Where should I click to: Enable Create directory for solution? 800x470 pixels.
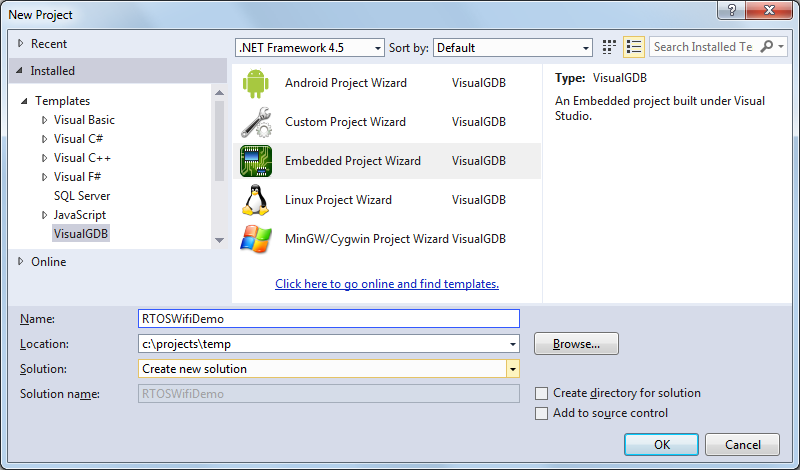coord(541,393)
